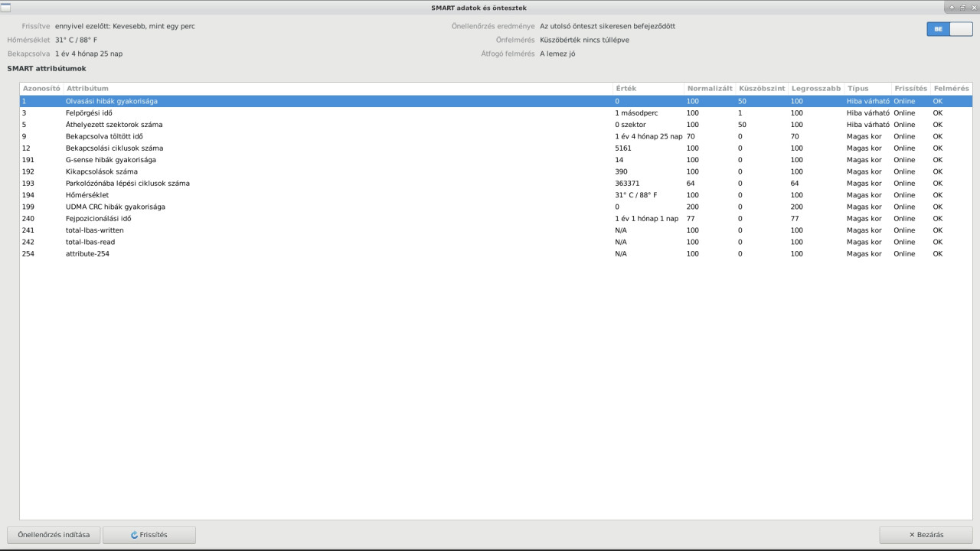Click header temperature 31° C / 88° F
This screenshot has height=551, width=980.
76,40
